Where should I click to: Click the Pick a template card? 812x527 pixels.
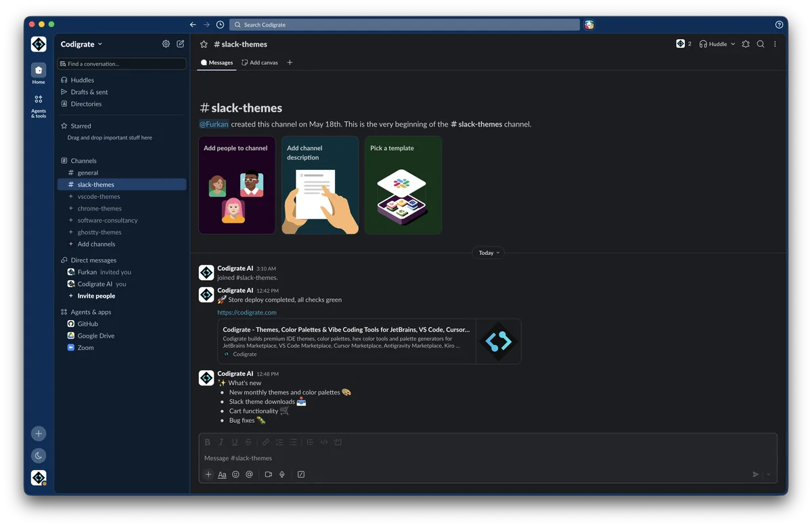click(403, 185)
